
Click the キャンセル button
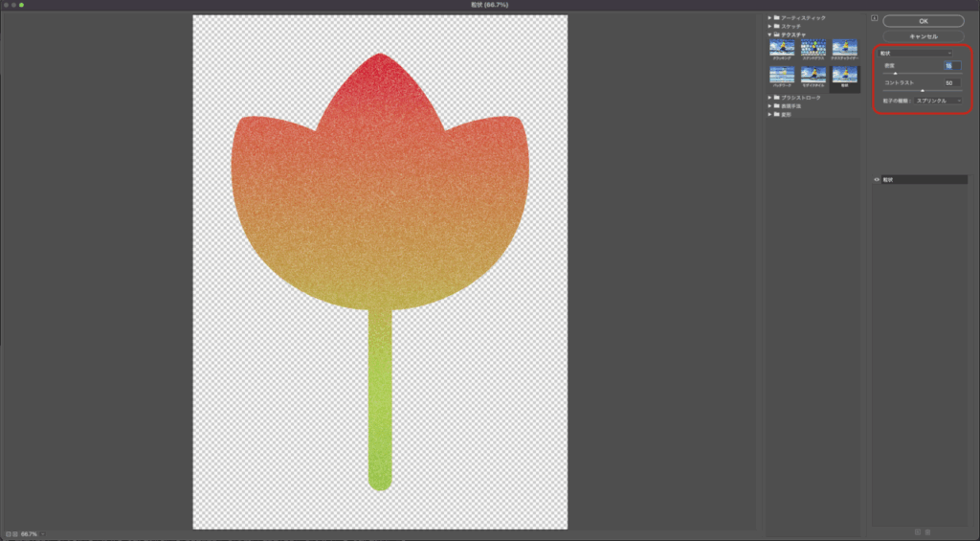pos(923,36)
